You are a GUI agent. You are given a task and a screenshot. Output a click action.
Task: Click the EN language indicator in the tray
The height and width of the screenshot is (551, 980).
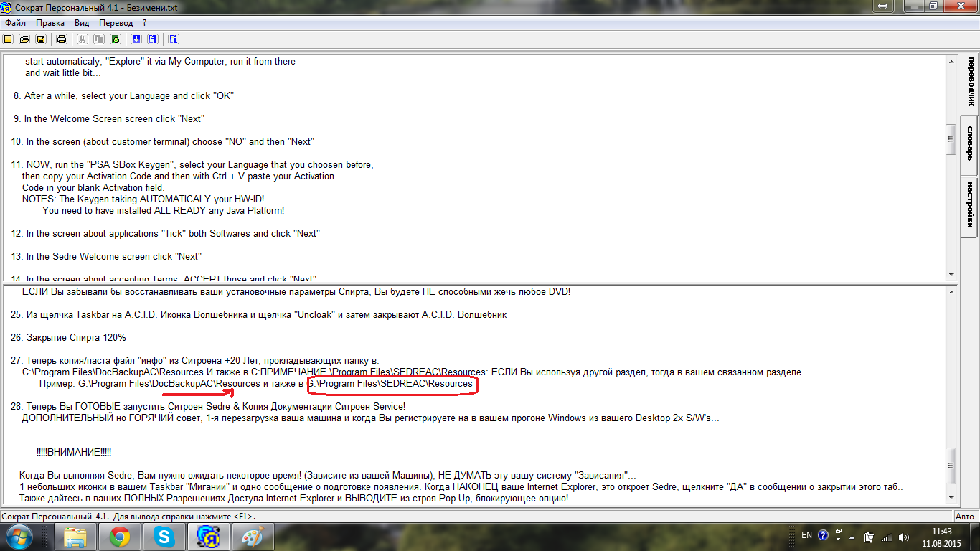click(x=806, y=535)
